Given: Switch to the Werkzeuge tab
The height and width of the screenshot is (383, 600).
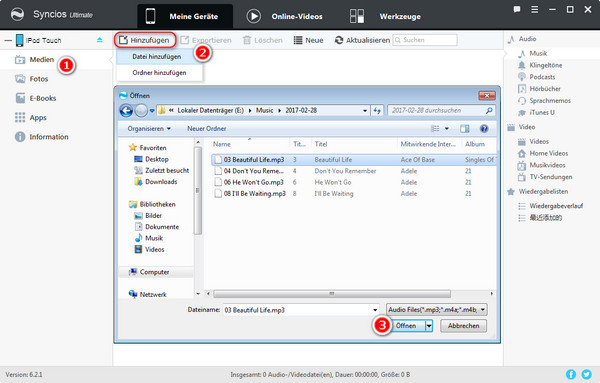Looking at the screenshot, I should click(x=385, y=16).
